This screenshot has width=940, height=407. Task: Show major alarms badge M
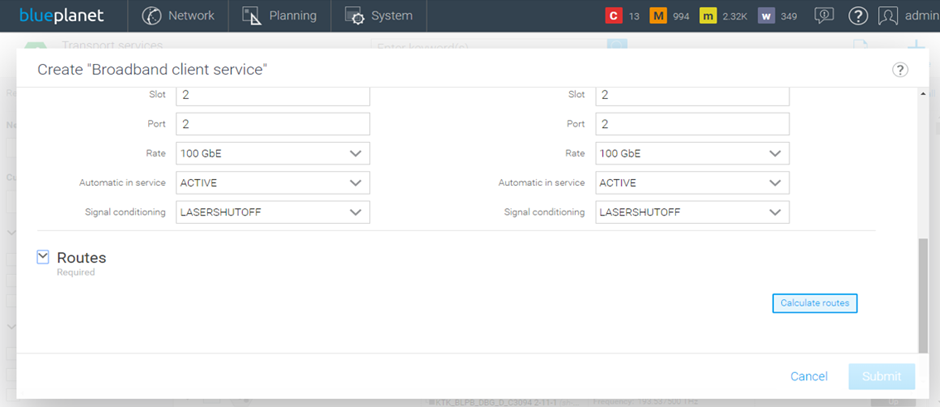[x=658, y=16]
